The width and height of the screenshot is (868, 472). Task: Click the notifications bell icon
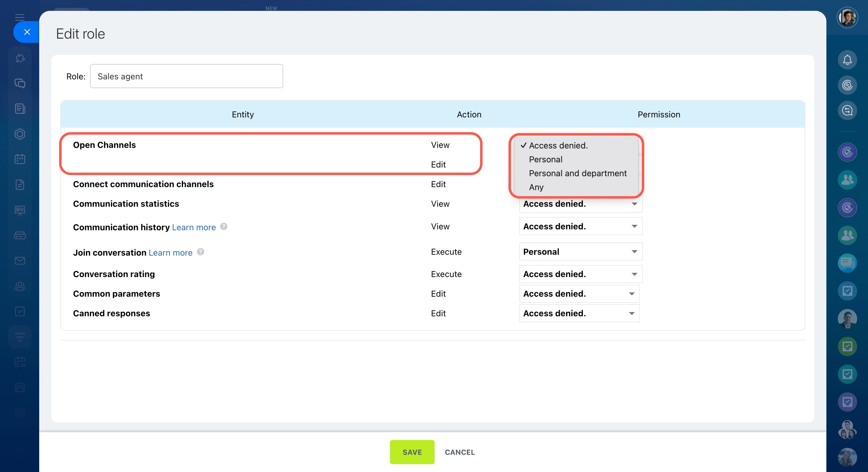coord(847,60)
